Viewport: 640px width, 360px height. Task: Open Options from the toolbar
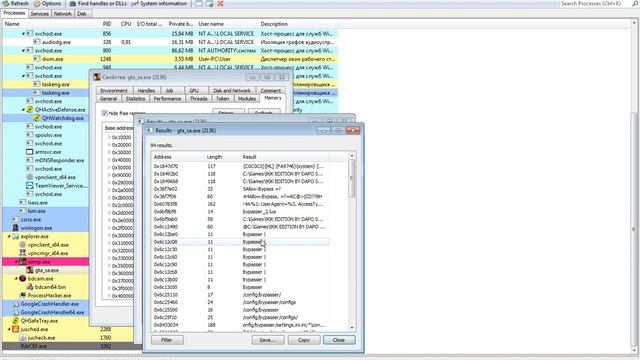tap(47, 3)
